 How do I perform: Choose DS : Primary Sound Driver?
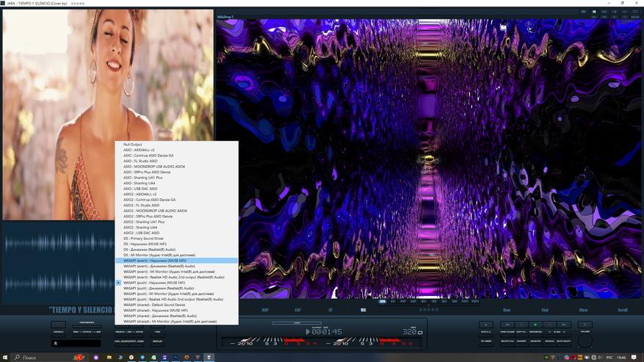coord(143,239)
